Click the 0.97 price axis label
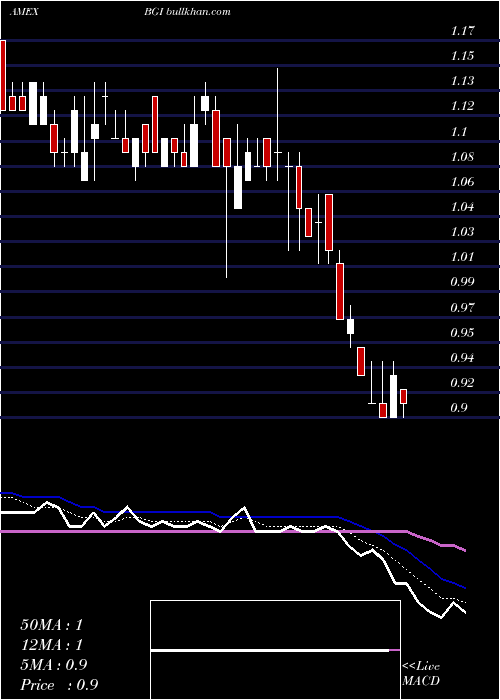Viewport: 500px width, 700px height. [x=462, y=308]
